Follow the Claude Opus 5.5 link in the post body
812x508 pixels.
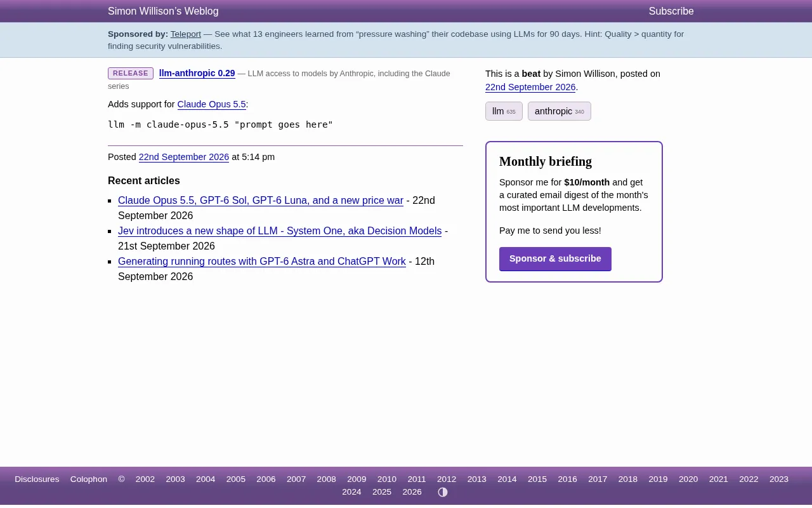[x=211, y=104]
